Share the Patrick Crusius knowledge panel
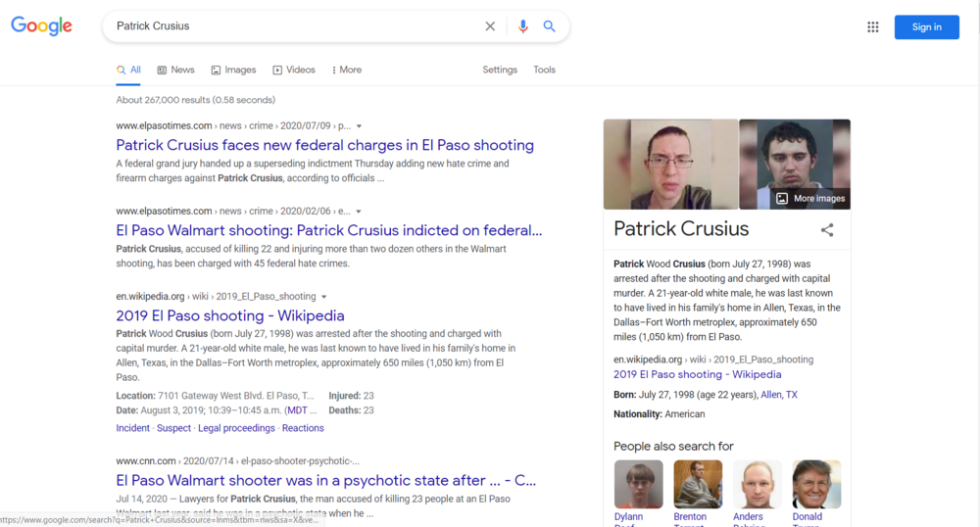 [x=827, y=230]
